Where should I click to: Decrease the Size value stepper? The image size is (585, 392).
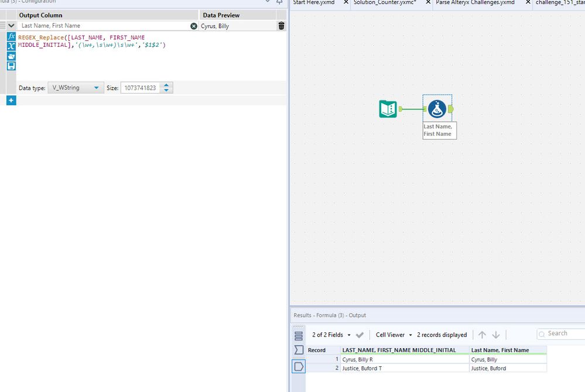click(166, 91)
